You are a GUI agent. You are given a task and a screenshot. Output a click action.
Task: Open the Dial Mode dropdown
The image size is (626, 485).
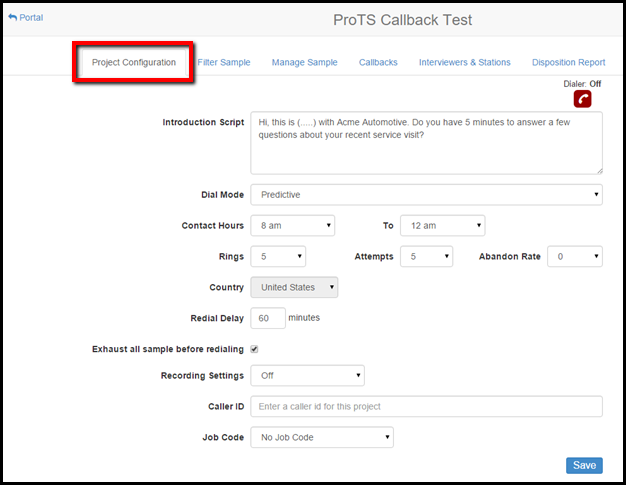coord(426,195)
